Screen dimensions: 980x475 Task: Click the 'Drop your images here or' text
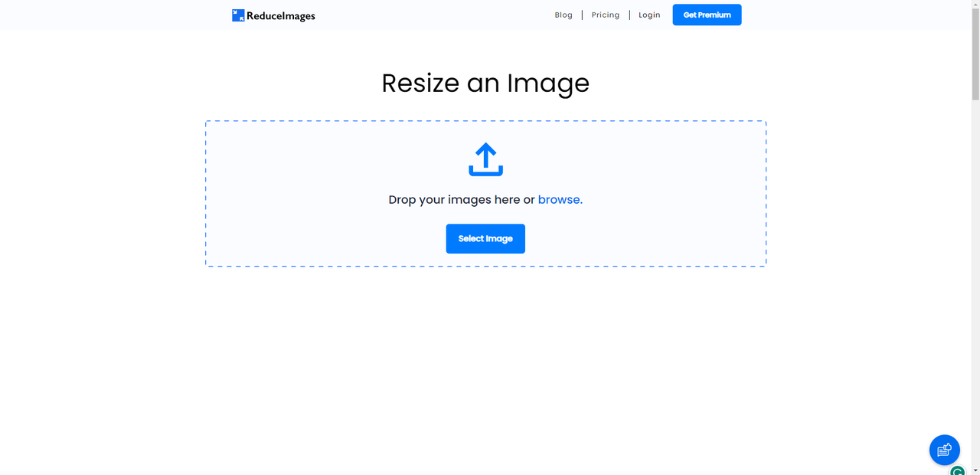coord(462,199)
